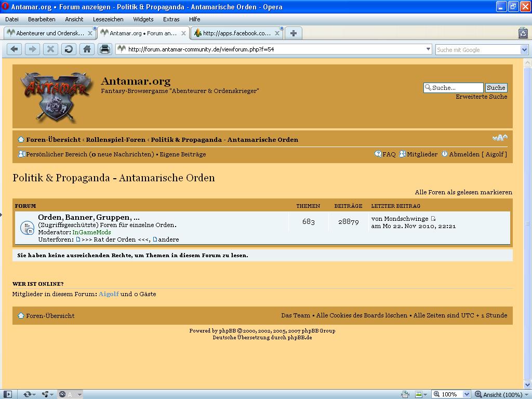Open the Lesezeichen menu
Screen dimensions: 532x399
click(x=108, y=19)
